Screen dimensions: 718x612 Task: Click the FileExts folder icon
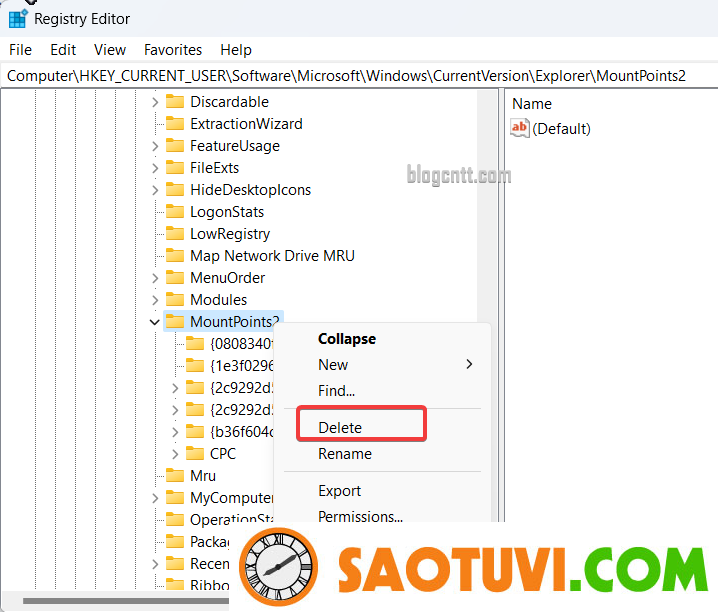pos(174,167)
